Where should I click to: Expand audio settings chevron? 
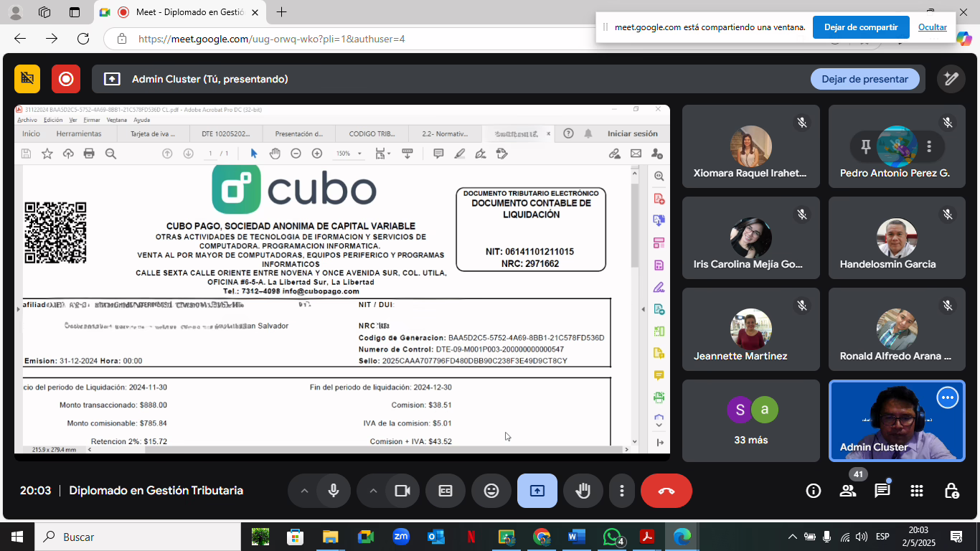click(304, 491)
